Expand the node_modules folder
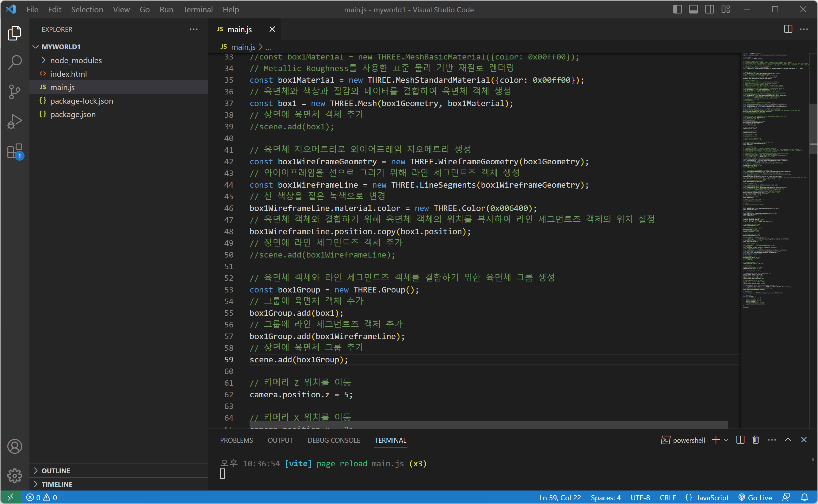Screen dimensions: 818x504 (76, 60)
